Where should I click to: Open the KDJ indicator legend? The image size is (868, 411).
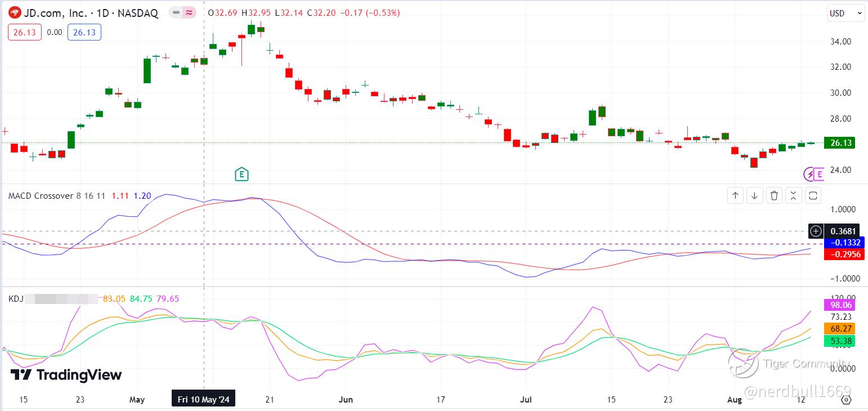click(x=16, y=298)
